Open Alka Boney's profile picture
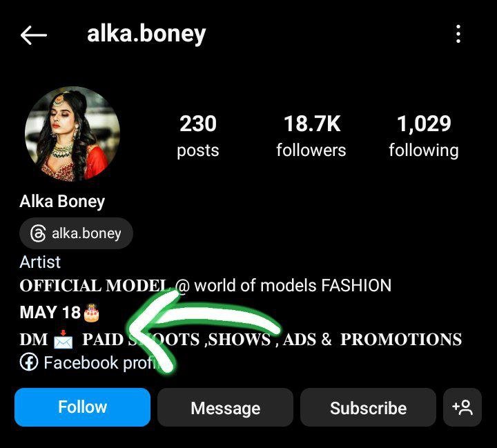 tap(72, 134)
